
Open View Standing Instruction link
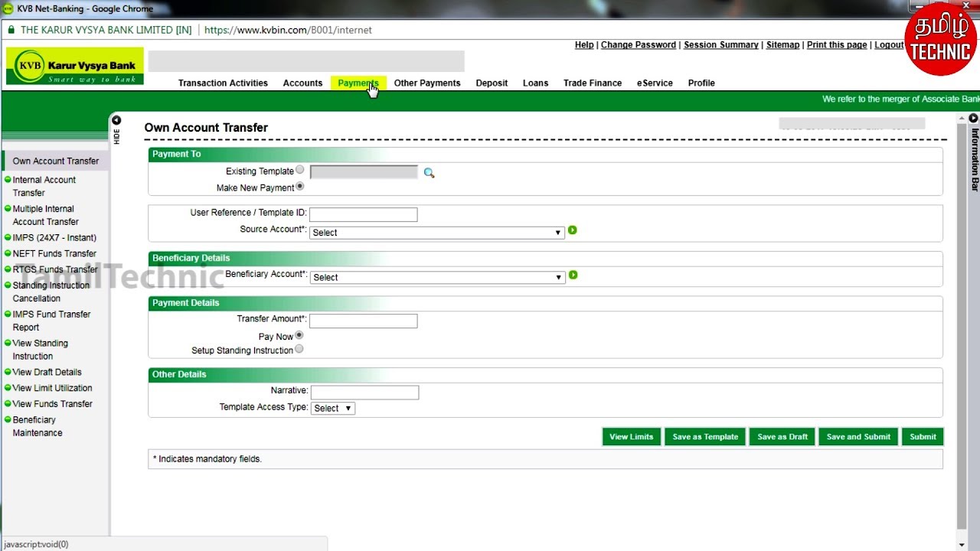41,350
